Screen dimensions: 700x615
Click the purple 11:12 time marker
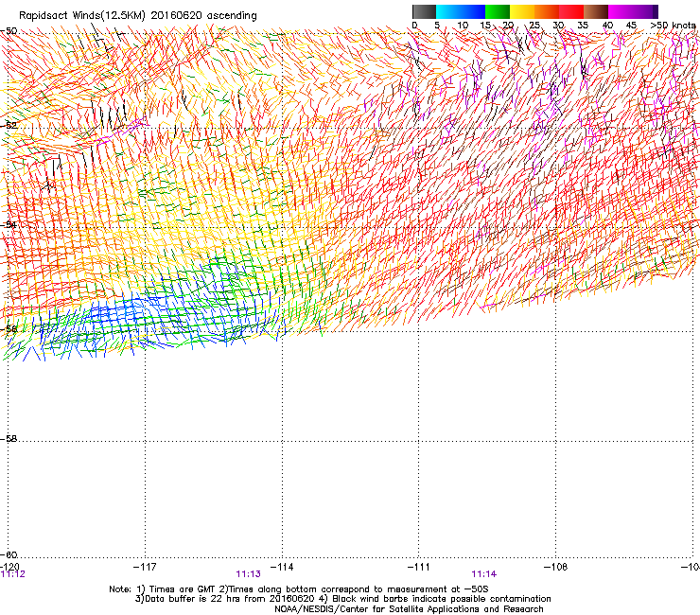click(x=12, y=574)
